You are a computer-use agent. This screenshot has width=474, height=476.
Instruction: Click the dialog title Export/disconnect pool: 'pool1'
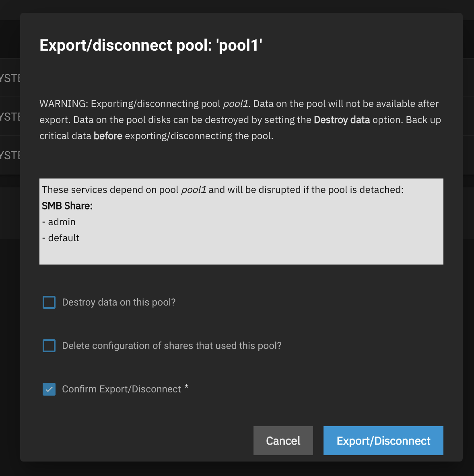tap(151, 45)
